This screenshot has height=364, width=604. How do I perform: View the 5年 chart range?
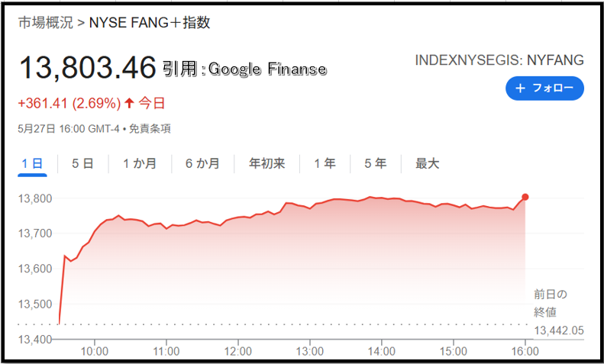[x=375, y=163]
